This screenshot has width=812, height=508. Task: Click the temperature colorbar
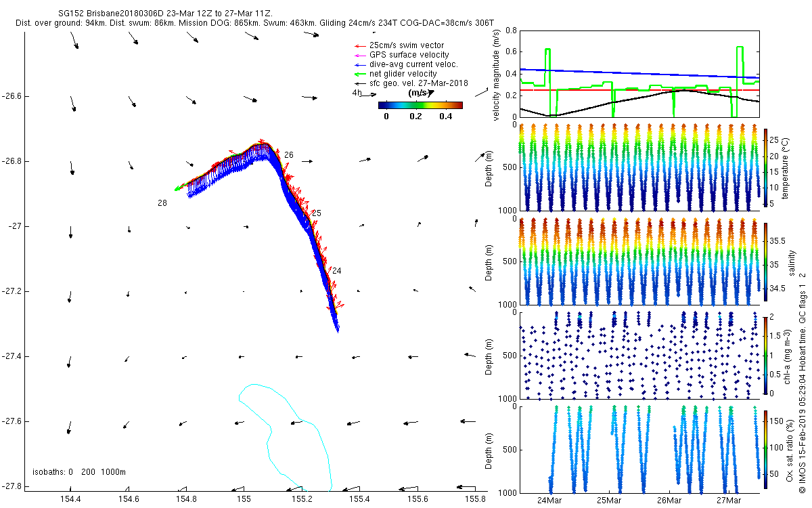(765, 167)
